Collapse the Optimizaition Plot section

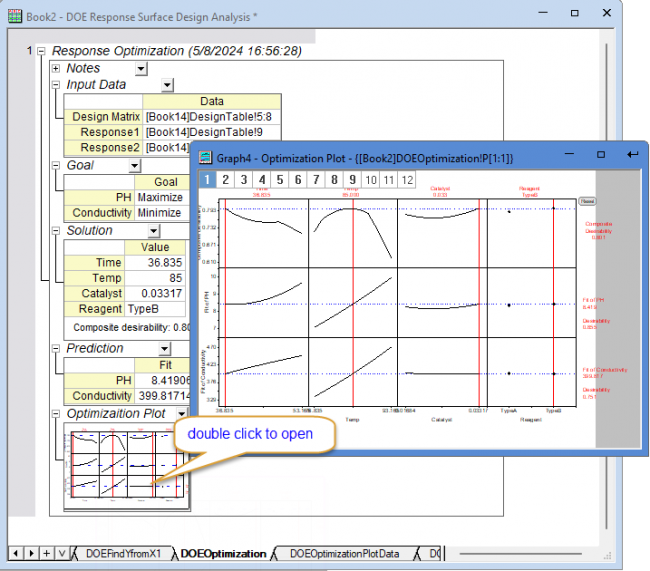click(56, 414)
